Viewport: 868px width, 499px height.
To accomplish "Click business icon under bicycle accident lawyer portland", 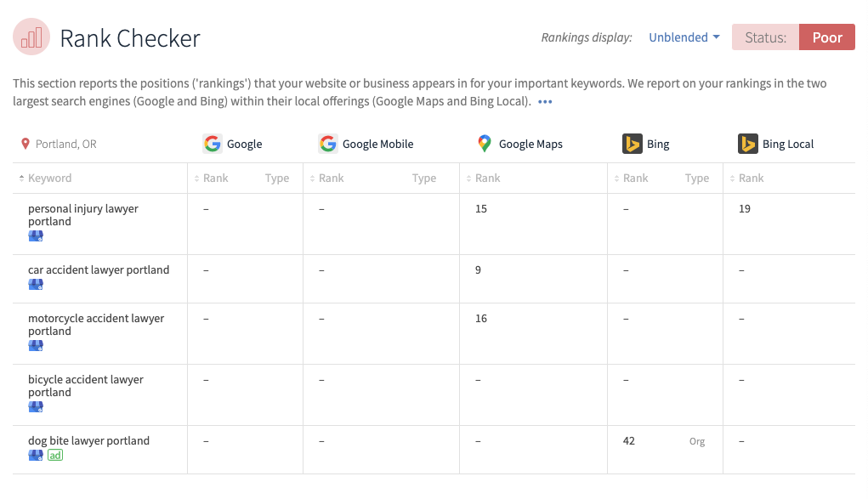I will (36, 407).
